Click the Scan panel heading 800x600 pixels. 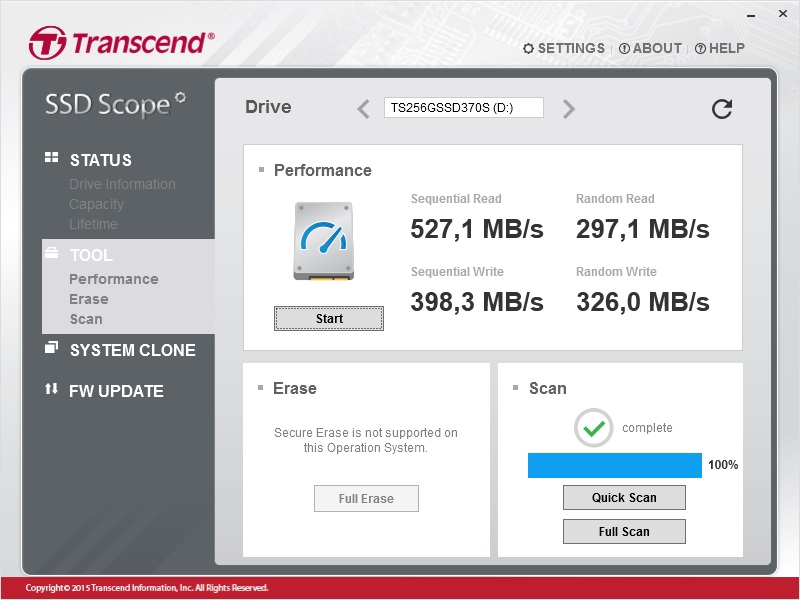click(547, 388)
